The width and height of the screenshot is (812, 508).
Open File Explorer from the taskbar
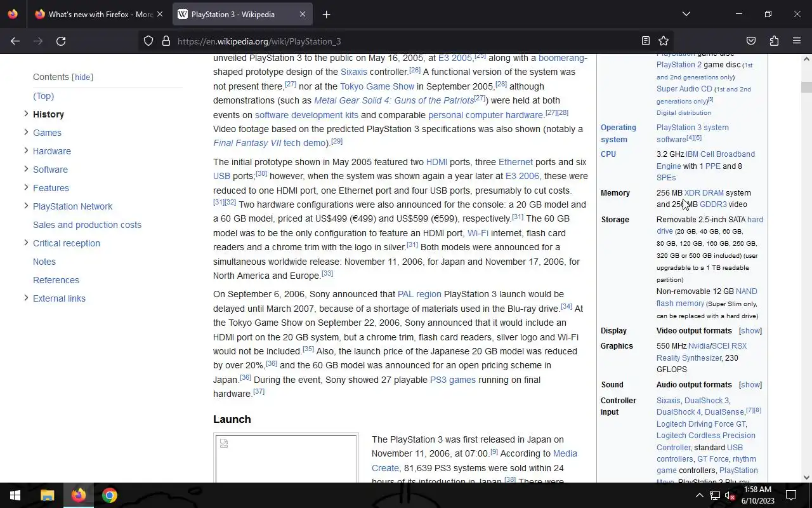47,495
